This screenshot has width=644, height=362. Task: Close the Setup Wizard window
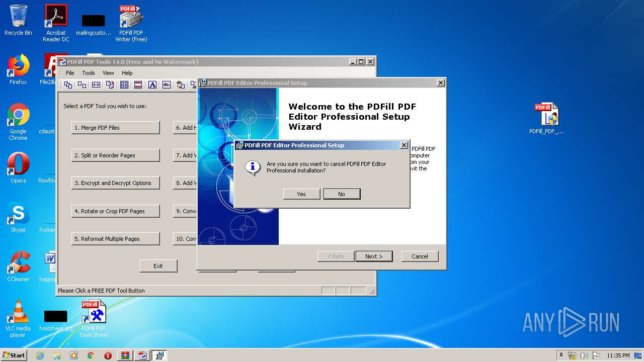click(x=441, y=83)
